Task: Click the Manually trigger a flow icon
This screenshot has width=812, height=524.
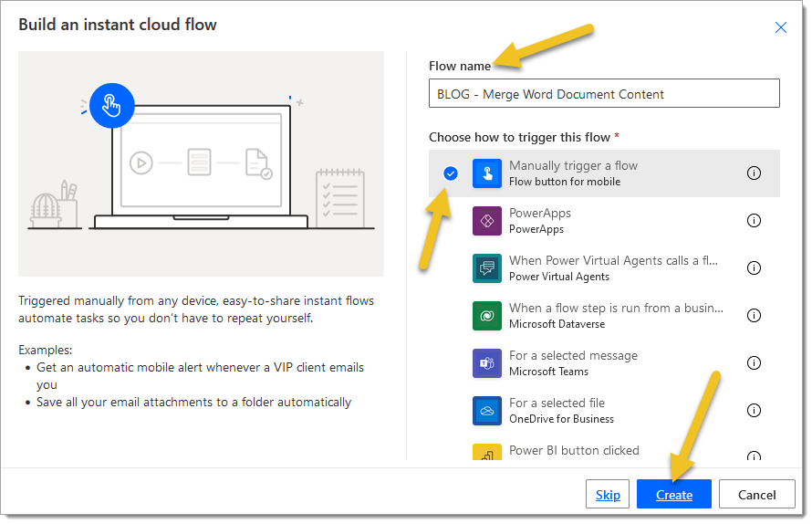Action: point(487,173)
